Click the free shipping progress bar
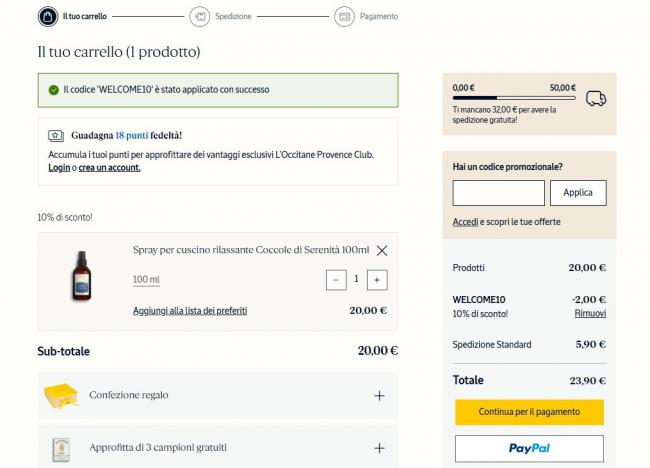Screen dimensions: 650x468 (x=514, y=98)
